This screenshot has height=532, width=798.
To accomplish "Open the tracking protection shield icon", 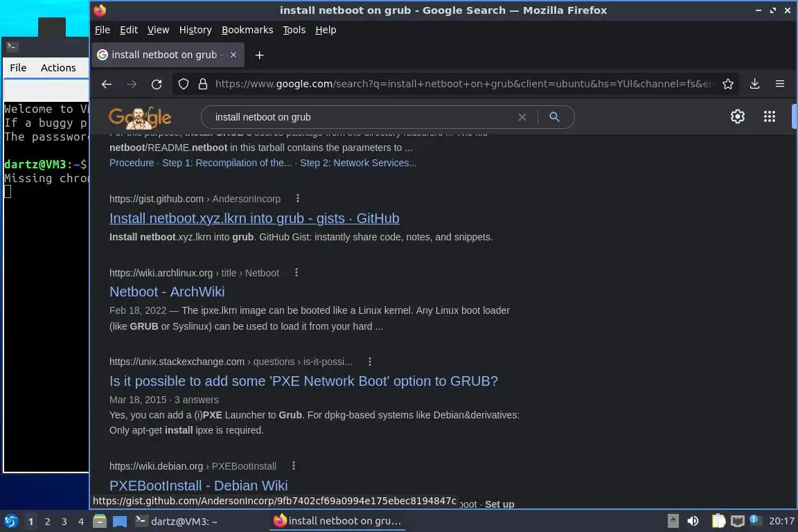I will click(183, 84).
